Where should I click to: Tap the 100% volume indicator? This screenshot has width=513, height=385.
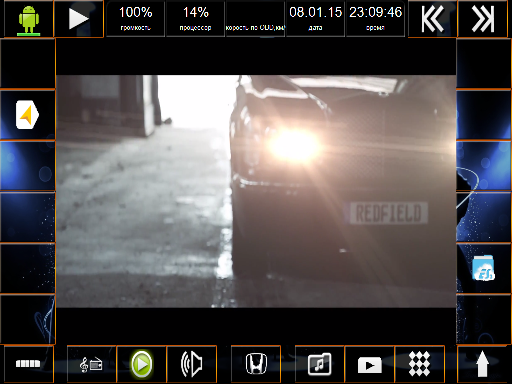[136, 19]
